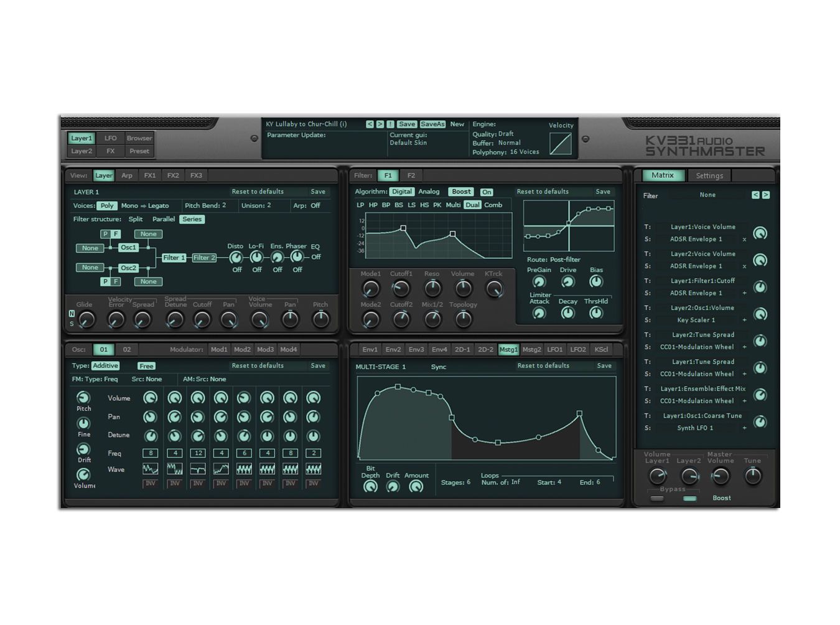Select the Layer2 button

(82, 151)
